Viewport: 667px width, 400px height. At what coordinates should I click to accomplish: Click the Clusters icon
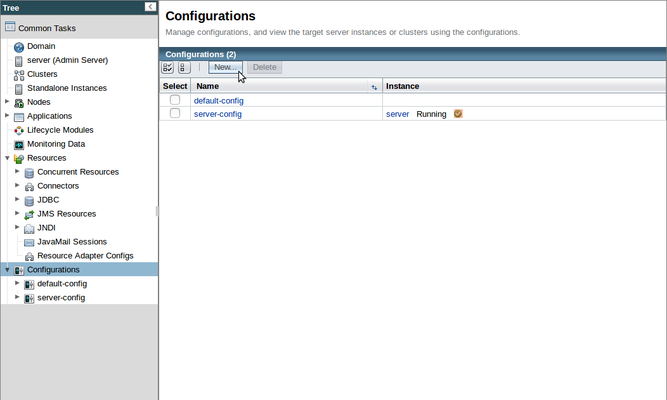tap(19, 75)
